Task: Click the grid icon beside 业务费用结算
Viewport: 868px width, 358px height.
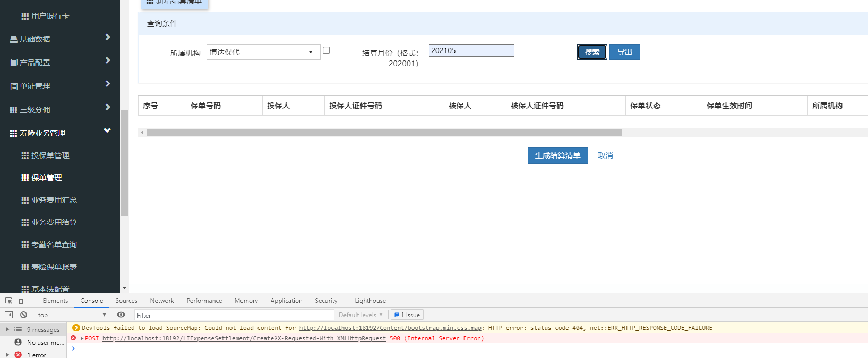Action: point(25,222)
